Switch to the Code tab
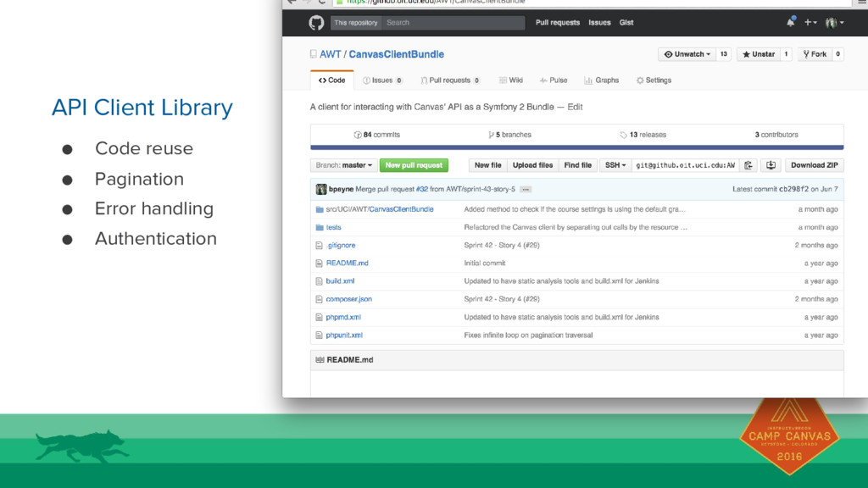This screenshot has width=868, height=488. [332, 80]
